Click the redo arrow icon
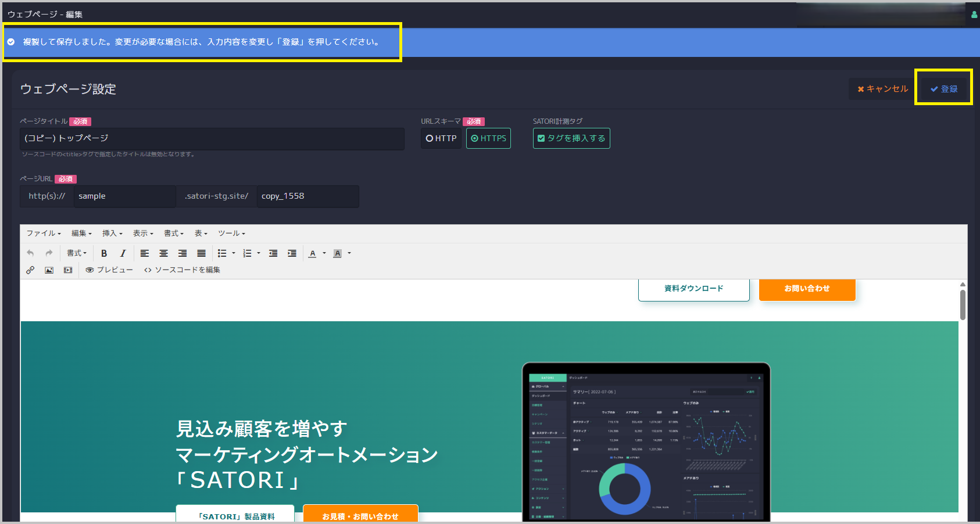The image size is (980, 524). (x=49, y=253)
